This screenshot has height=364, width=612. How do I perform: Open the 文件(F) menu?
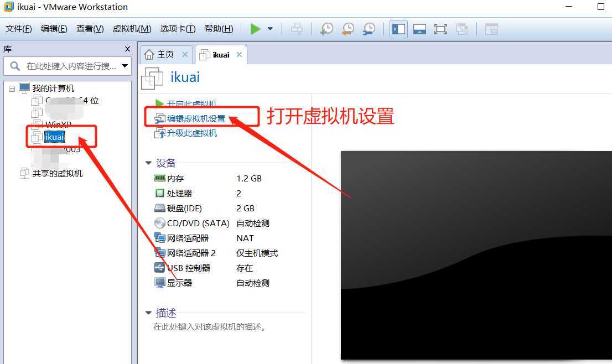coord(18,29)
